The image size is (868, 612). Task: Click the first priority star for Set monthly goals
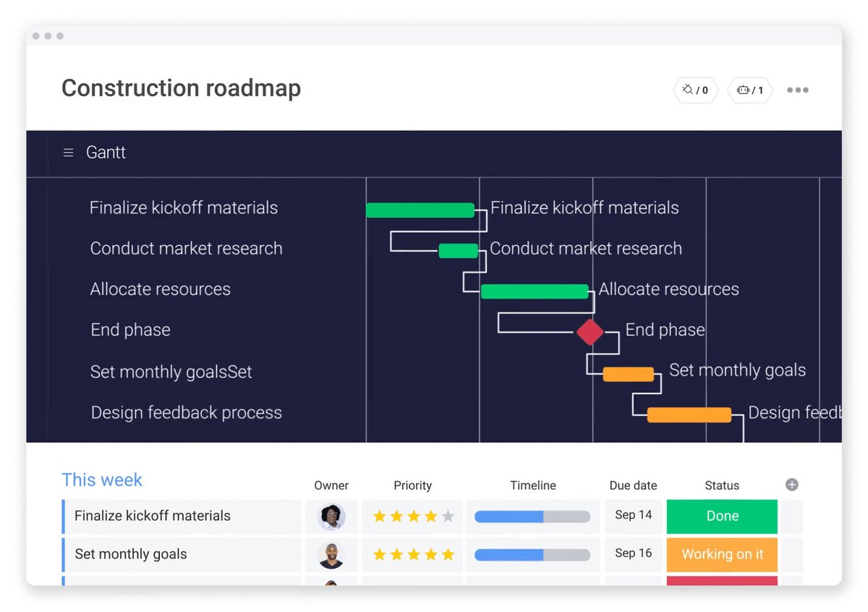click(379, 555)
